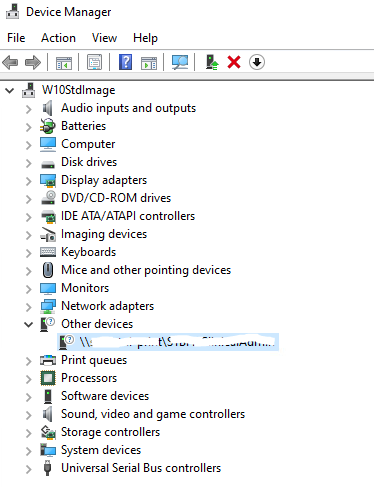Expand the Network adapters category
Image resolution: width=374 pixels, height=487 pixels.
(x=29, y=307)
